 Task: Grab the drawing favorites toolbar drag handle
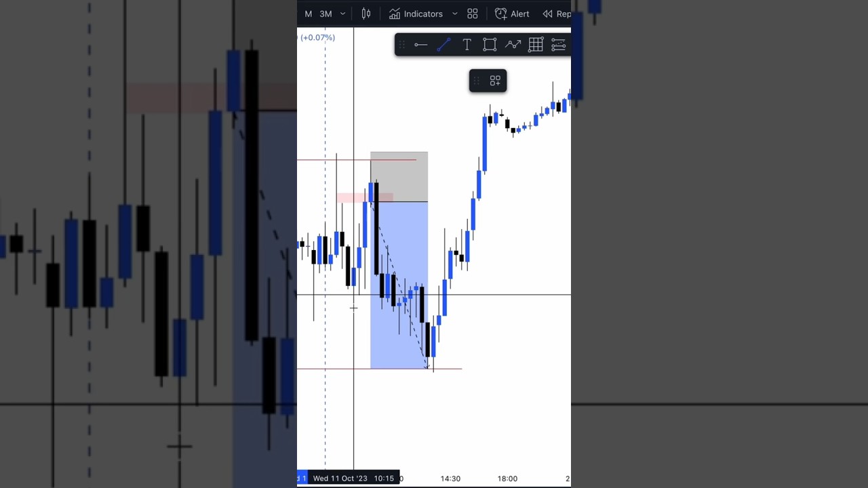pos(401,45)
